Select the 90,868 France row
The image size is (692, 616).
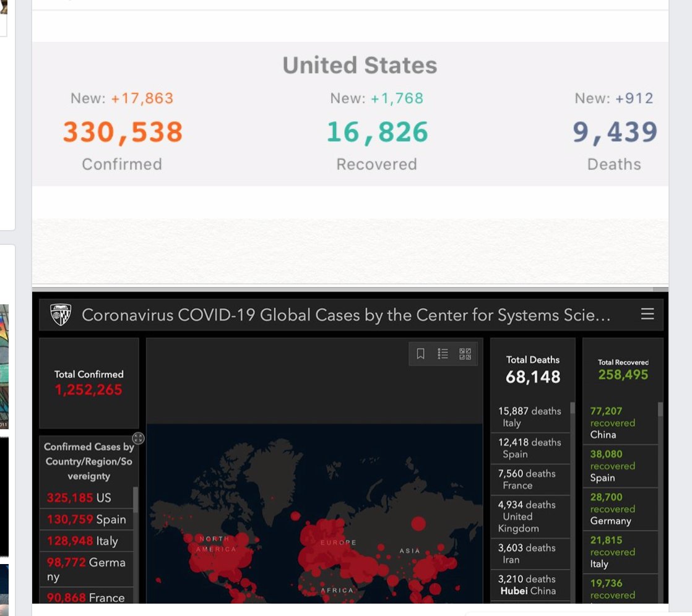(87, 596)
